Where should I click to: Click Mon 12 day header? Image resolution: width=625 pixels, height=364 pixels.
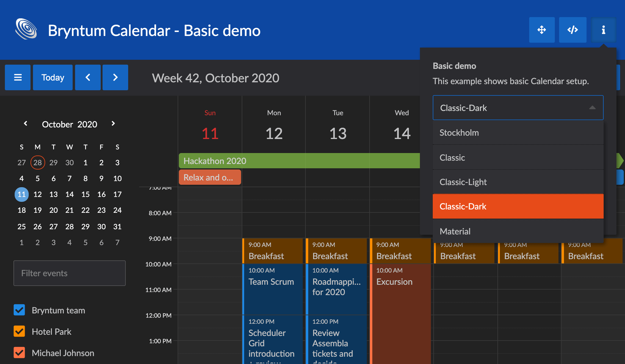click(x=274, y=126)
